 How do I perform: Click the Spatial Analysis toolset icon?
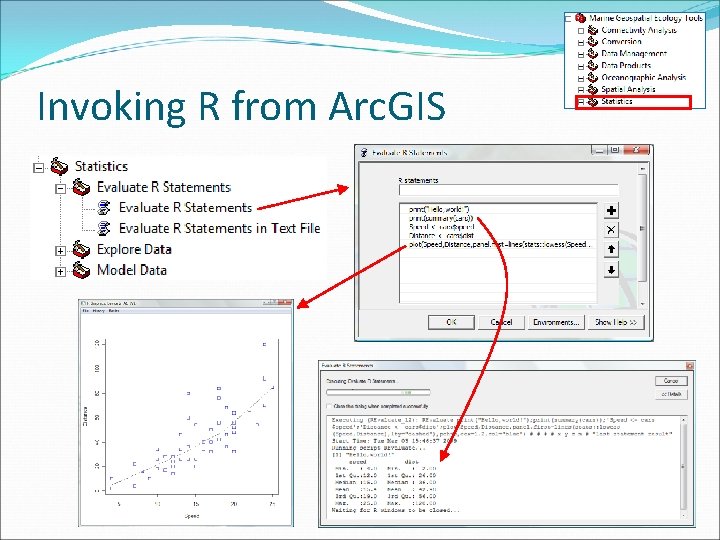coord(593,90)
